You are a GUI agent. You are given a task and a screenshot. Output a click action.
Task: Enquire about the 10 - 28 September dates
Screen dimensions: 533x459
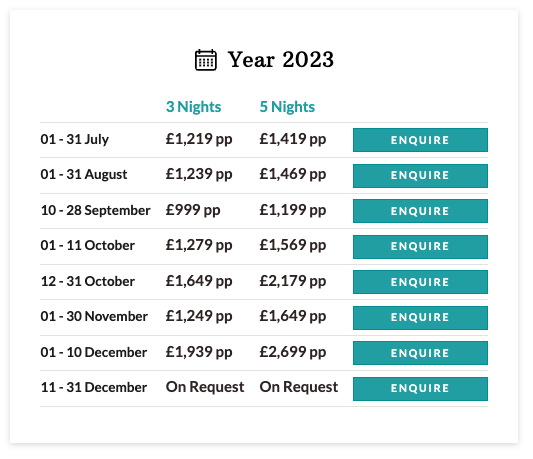click(x=420, y=211)
